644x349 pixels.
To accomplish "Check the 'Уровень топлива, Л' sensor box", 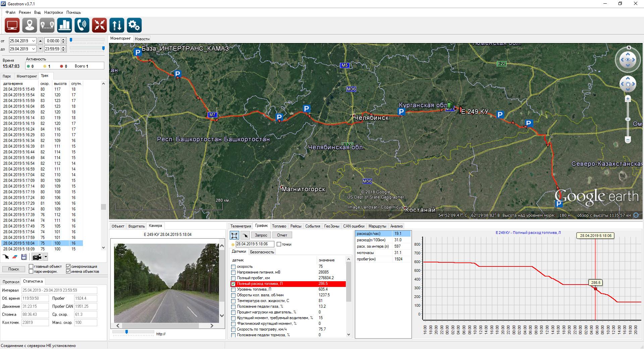I will [233, 289].
